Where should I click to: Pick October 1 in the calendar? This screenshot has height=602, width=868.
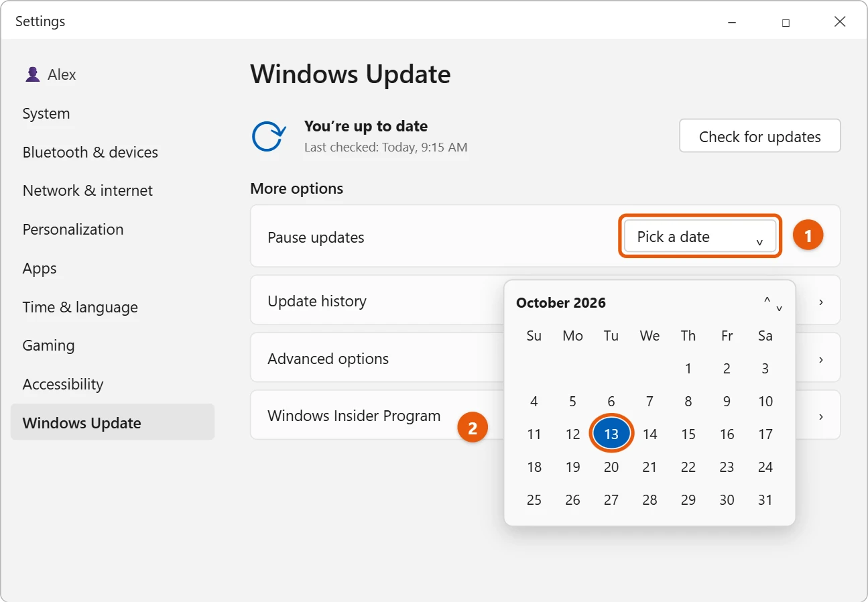click(x=688, y=368)
